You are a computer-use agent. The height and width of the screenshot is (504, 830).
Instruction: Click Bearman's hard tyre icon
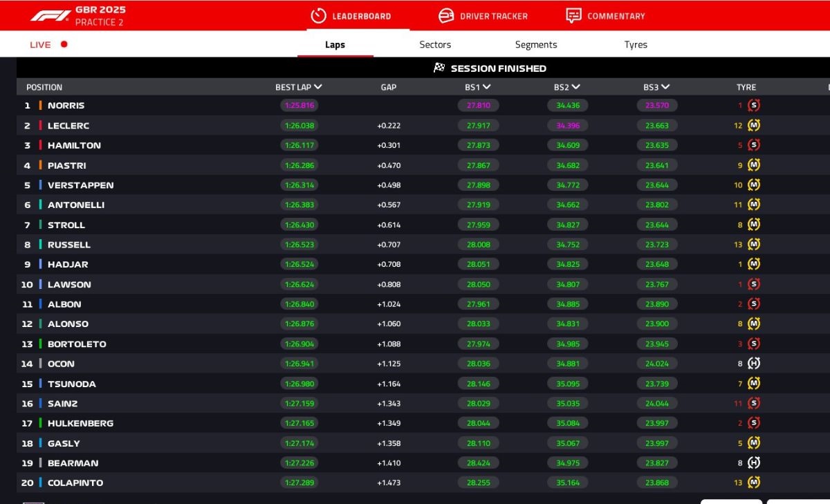[754, 463]
